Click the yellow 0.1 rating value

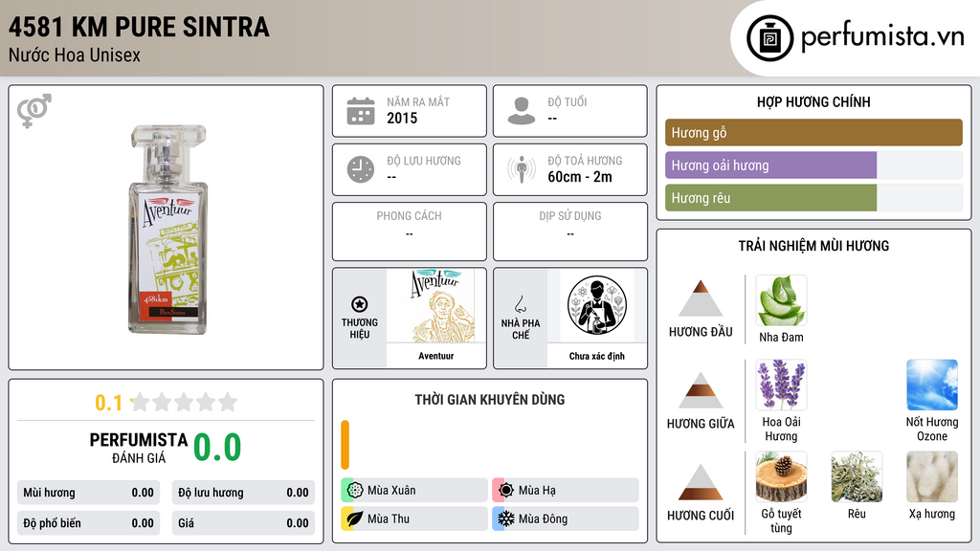tap(108, 403)
